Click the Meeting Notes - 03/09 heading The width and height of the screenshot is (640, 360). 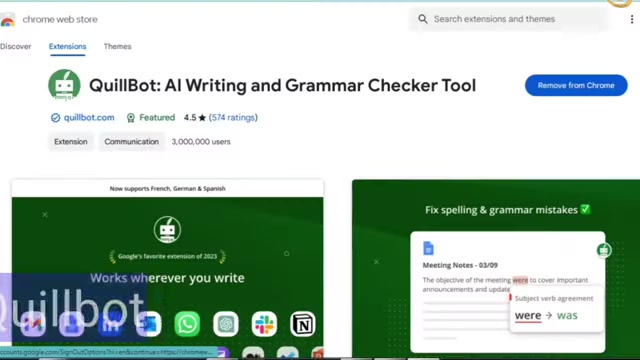coord(460,265)
